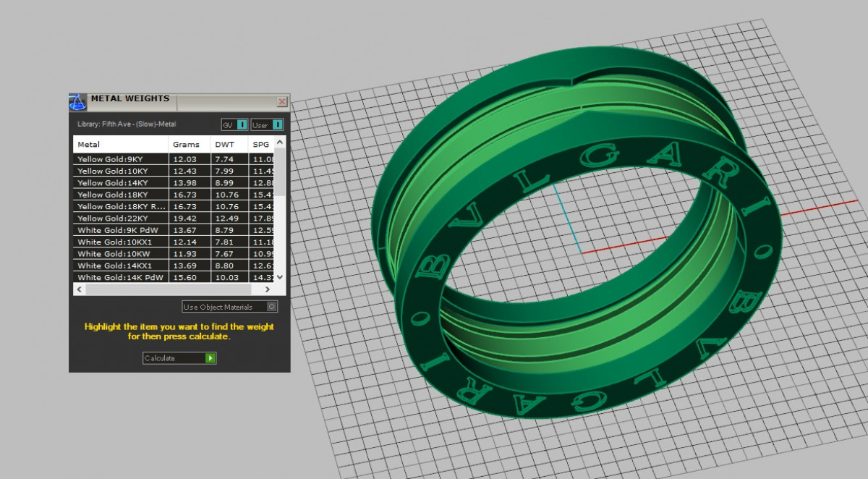Toggle the GV library switch
868x479 pixels.
click(x=242, y=125)
